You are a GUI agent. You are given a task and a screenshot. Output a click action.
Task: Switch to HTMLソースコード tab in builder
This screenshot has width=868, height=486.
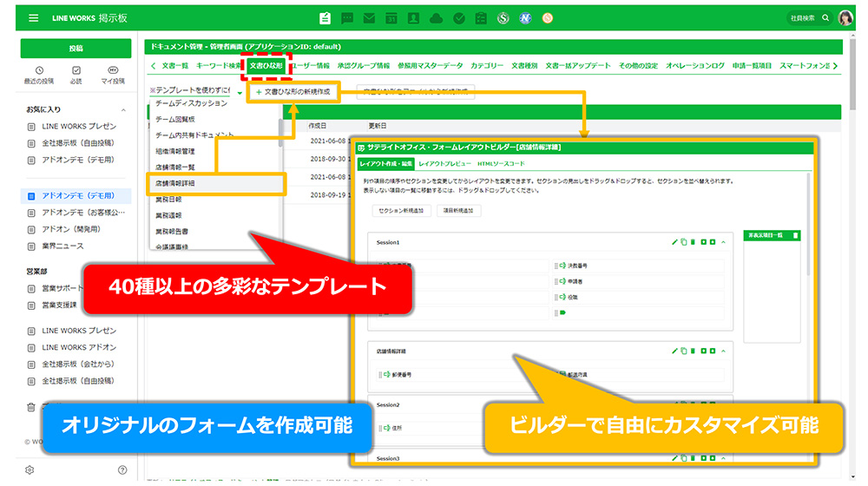501,164
